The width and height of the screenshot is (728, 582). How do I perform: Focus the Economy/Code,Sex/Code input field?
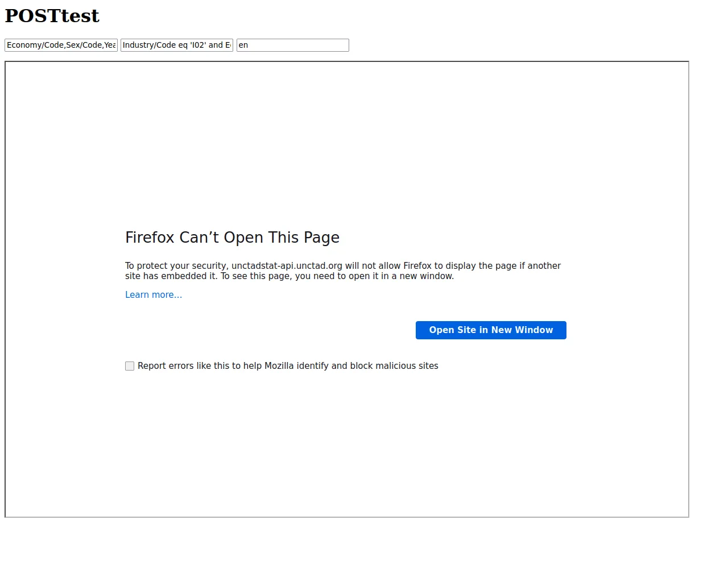pyautogui.click(x=61, y=45)
